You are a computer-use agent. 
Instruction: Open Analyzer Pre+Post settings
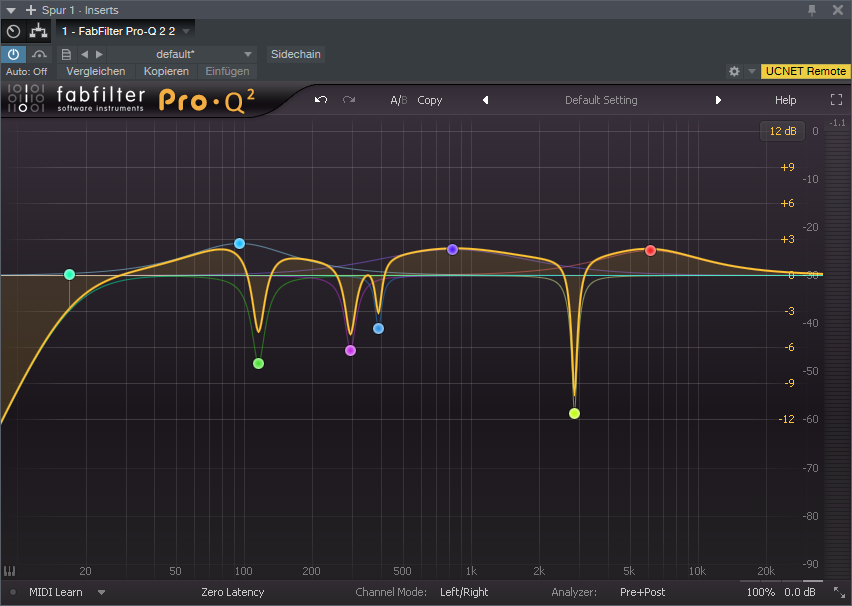(642, 592)
